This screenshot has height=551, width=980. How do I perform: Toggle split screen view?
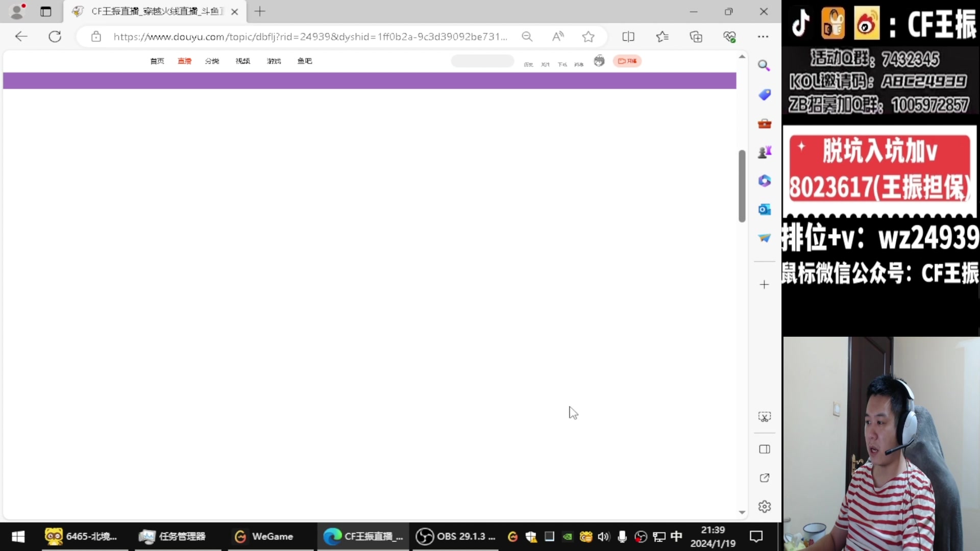(628, 37)
